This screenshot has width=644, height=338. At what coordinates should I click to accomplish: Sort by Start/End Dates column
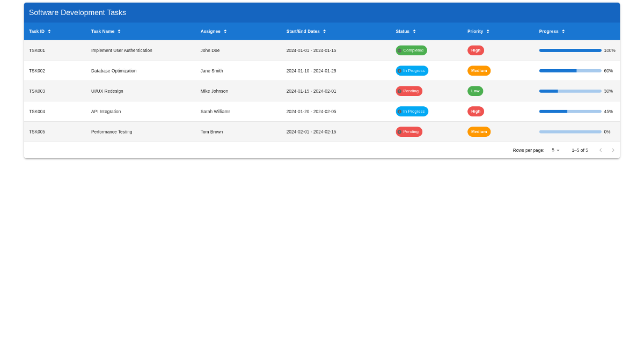tap(323, 31)
